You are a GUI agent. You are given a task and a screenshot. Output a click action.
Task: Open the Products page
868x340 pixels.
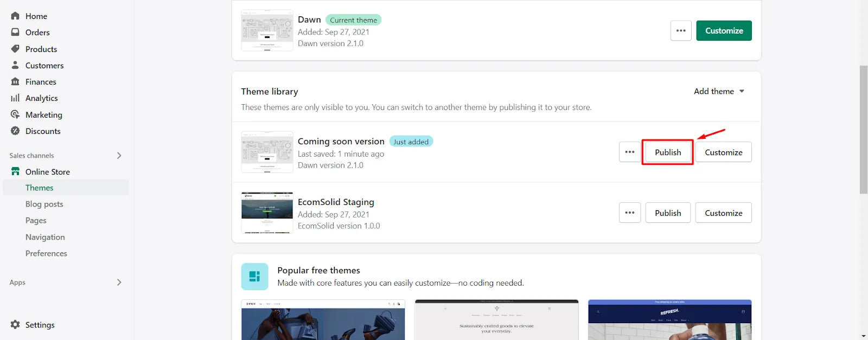tap(41, 49)
